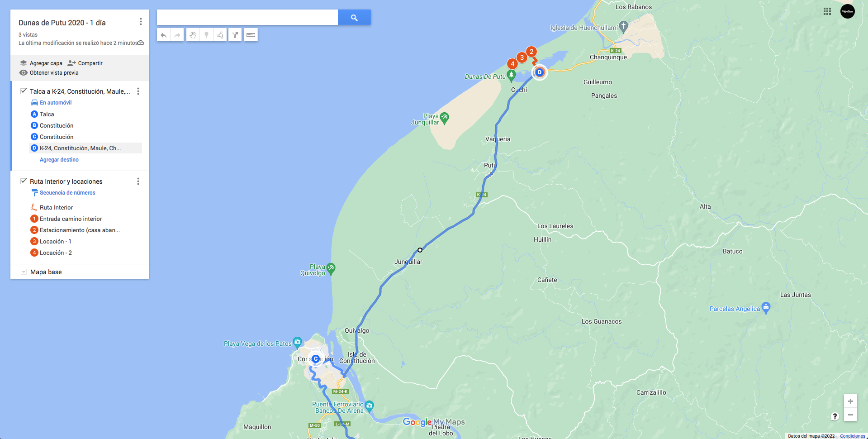Screen dimensions: 868x439
Task: Click the redo arrow icon
Action: pyautogui.click(x=177, y=35)
